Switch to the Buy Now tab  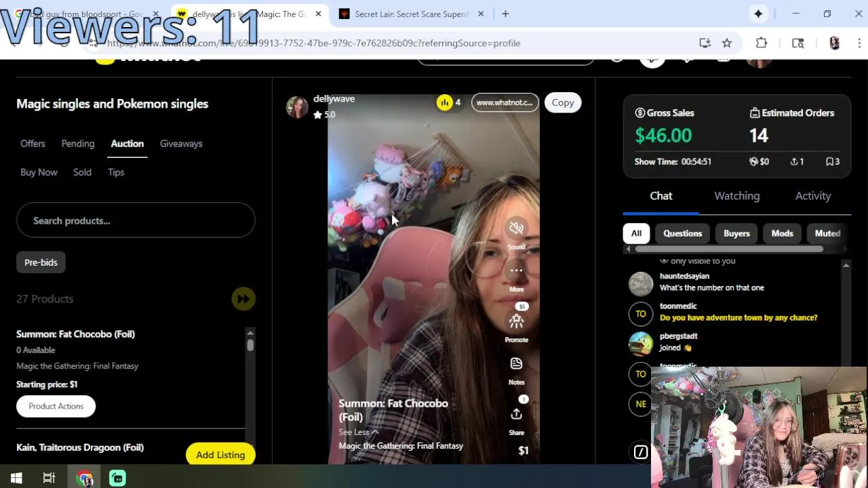pyautogui.click(x=39, y=172)
